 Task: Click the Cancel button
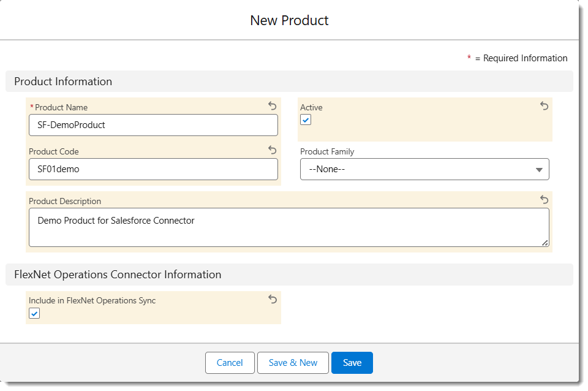(230, 363)
